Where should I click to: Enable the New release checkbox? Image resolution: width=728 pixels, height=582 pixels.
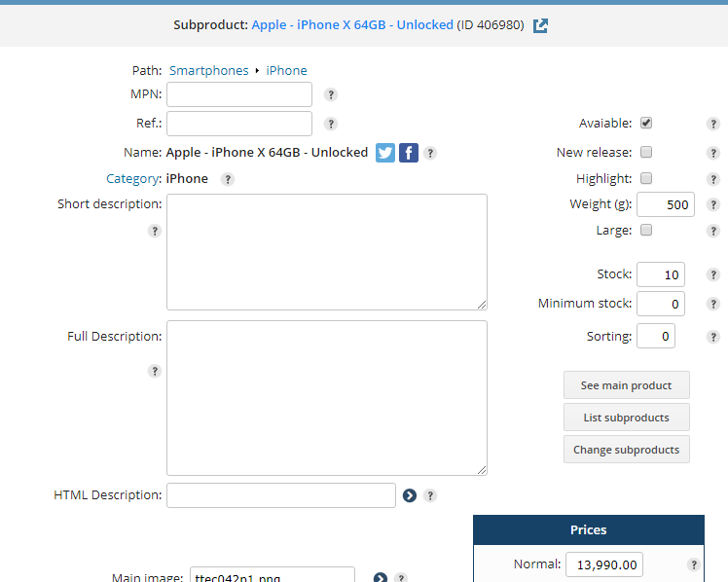[646, 152]
